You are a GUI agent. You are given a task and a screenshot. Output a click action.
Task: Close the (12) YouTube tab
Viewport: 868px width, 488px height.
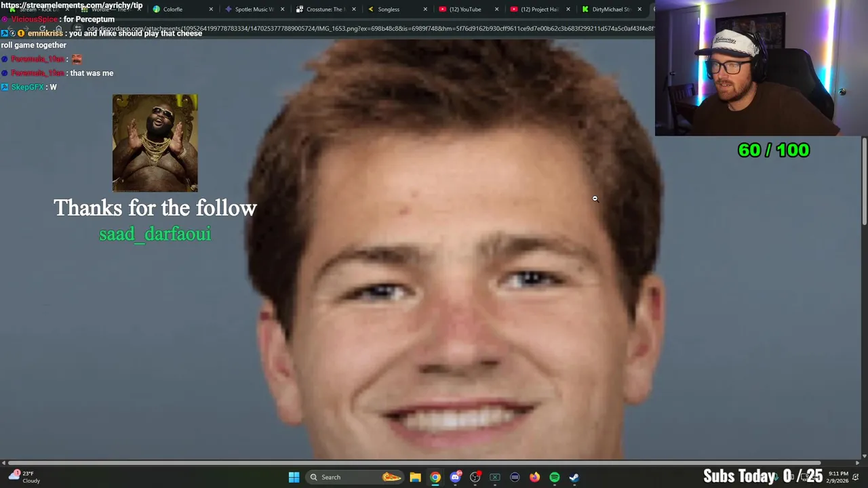point(496,9)
